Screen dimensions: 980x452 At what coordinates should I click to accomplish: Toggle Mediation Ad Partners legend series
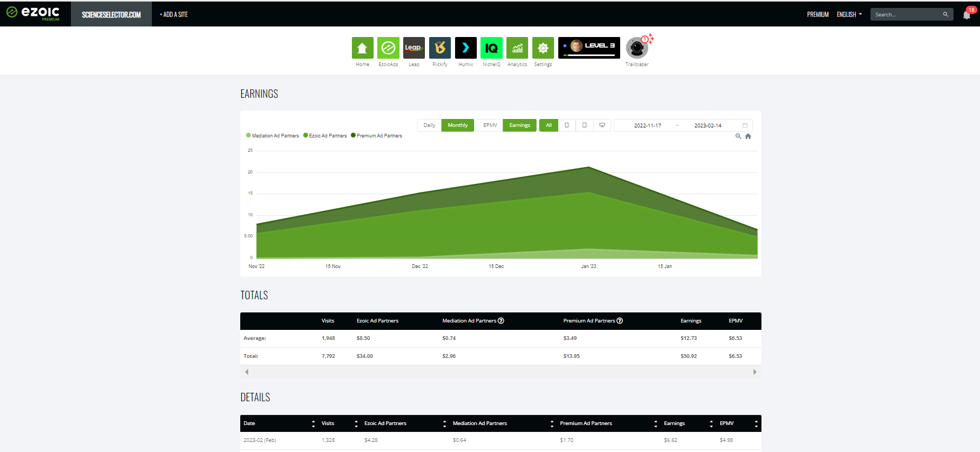tap(273, 136)
